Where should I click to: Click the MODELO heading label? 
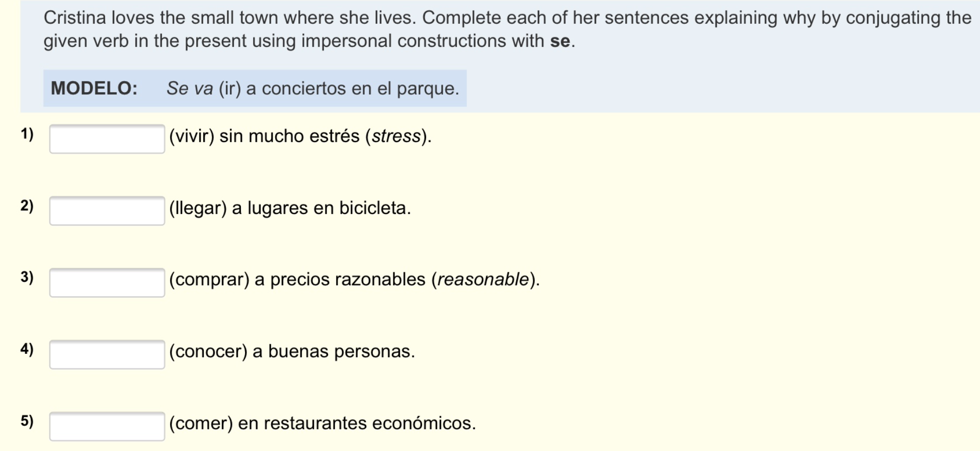(94, 89)
